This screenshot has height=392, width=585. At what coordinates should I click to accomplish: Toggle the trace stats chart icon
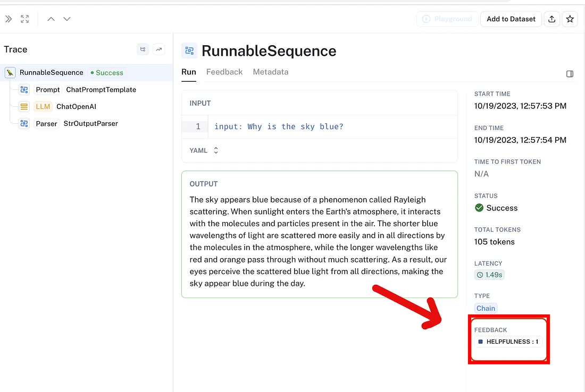159,49
